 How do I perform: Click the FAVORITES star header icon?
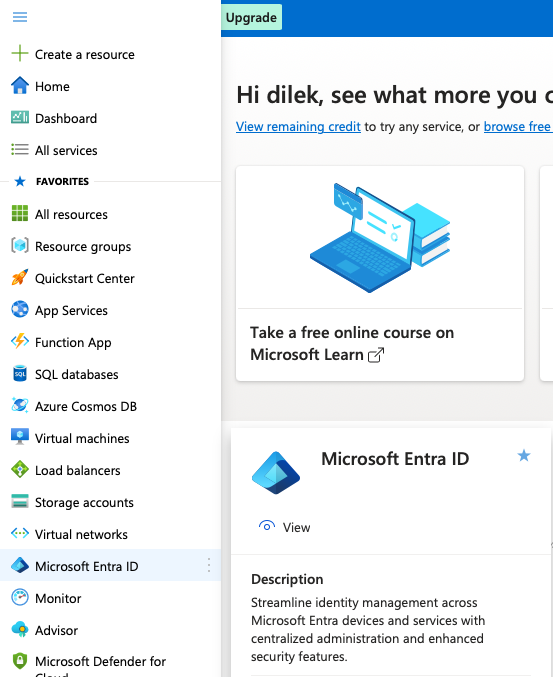click(20, 181)
